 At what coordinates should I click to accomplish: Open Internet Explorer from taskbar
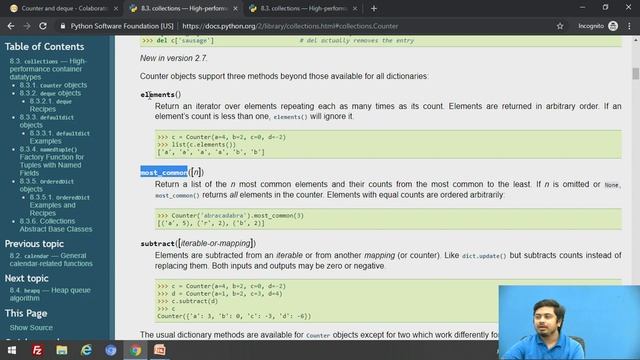pyautogui.click(x=86, y=350)
